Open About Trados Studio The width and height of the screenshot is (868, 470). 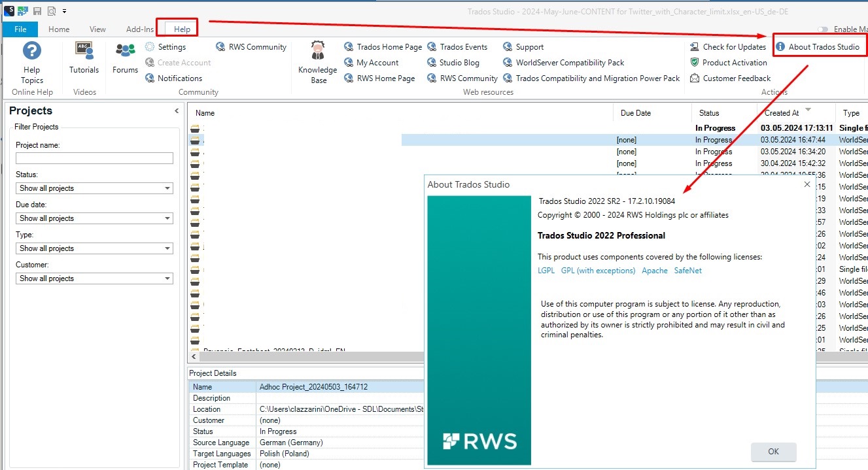[818, 47]
